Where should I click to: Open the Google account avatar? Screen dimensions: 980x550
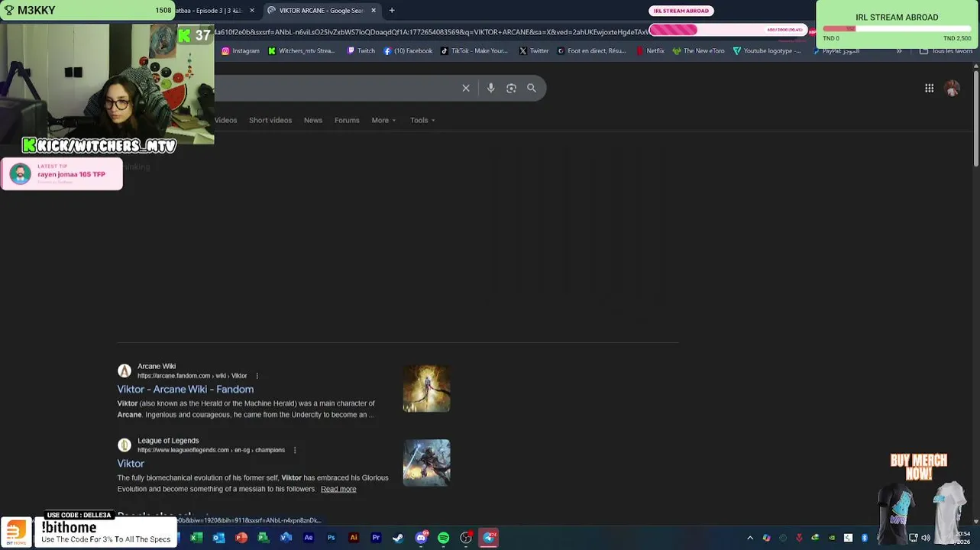[952, 89]
